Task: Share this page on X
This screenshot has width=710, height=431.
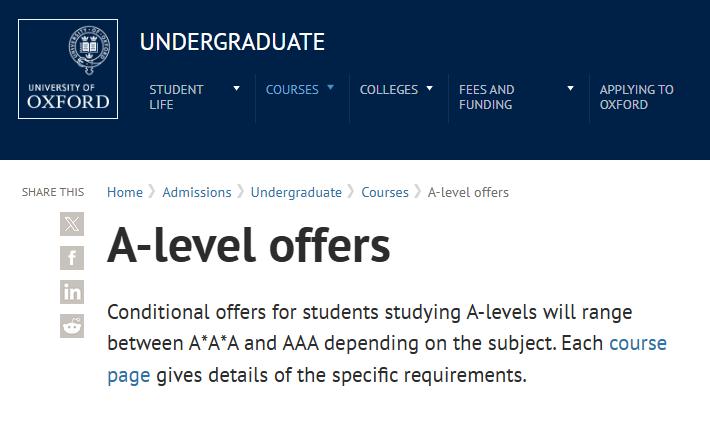Action: (x=72, y=224)
